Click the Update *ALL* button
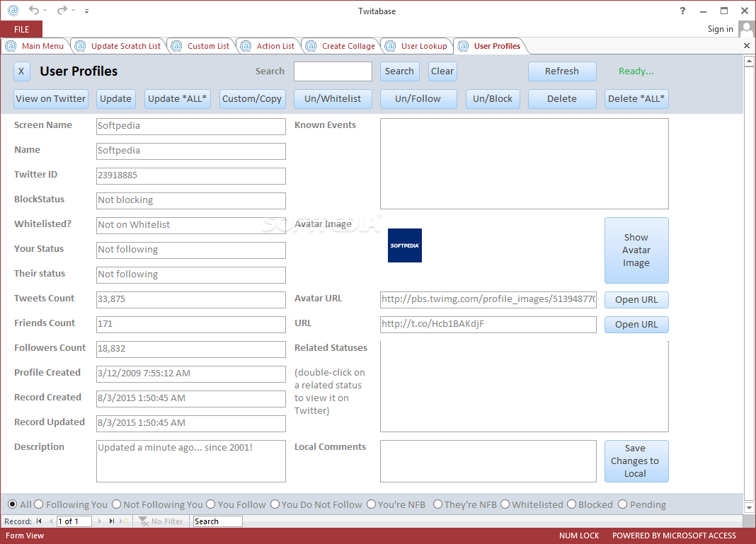The height and width of the screenshot is (544, 756). click(177, 99)
